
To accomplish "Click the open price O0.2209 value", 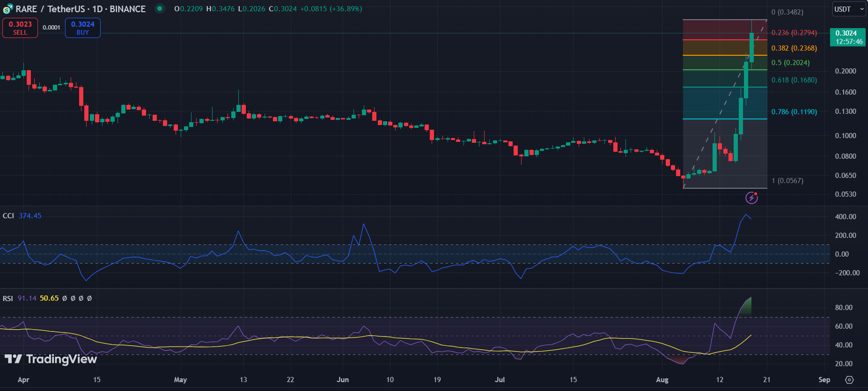I will 189,9.
